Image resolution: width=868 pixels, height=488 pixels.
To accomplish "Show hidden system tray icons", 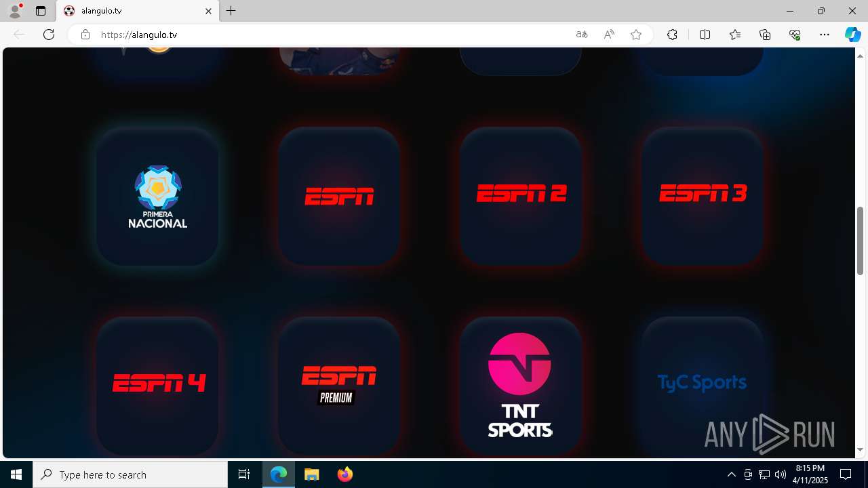I will click(731, 474).
